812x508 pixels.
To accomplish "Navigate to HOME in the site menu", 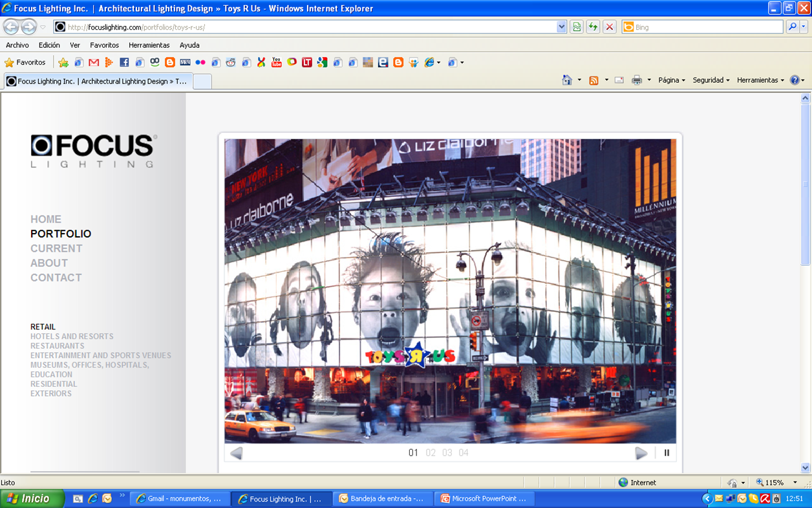I will tap(46, 219).
